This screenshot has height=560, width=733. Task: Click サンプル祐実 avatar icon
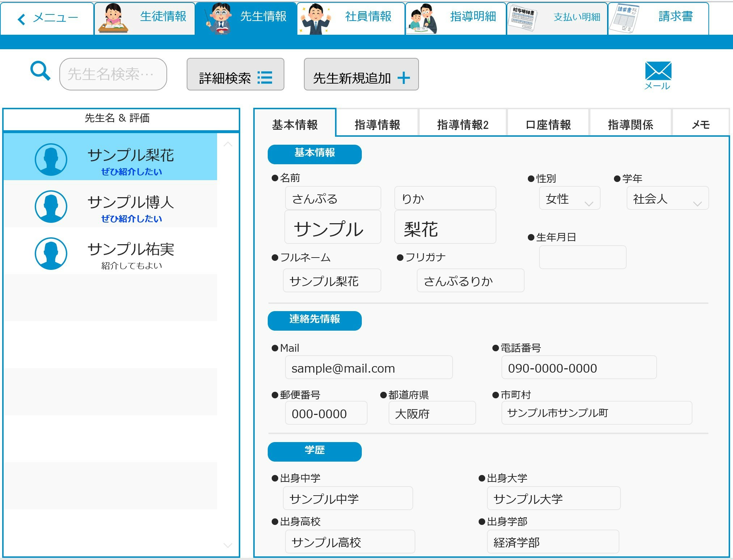point(51,254)
